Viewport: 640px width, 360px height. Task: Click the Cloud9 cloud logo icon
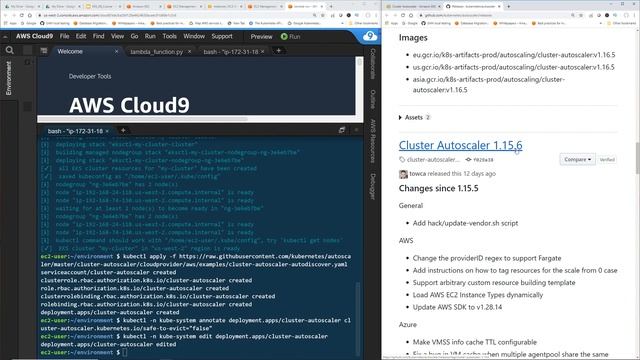pyautogui.click(x=370, y=36)
